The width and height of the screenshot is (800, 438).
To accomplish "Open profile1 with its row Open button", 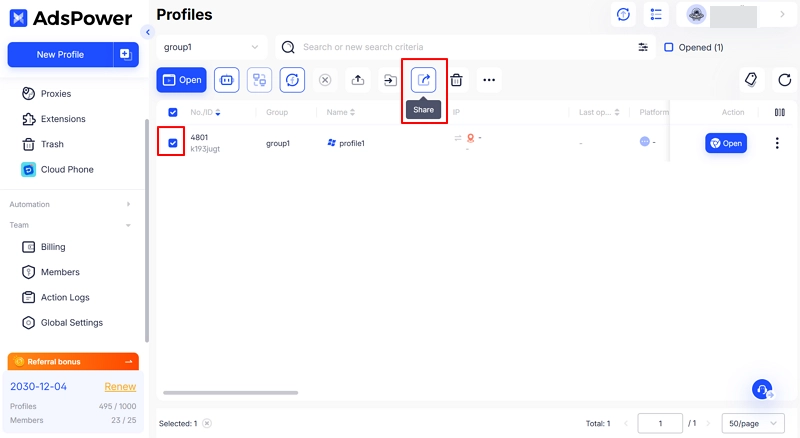I will coord(726,143).
